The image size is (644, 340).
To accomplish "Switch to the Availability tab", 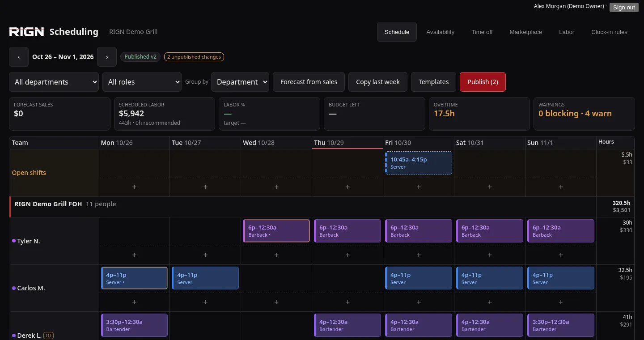I will pos(440,32).
